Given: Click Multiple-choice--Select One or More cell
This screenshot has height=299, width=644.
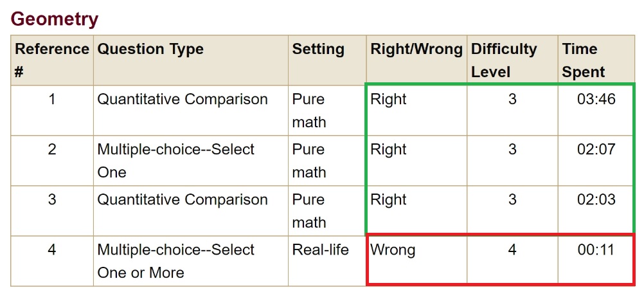Looking at the screenshot, I should [x=175, y=261].
